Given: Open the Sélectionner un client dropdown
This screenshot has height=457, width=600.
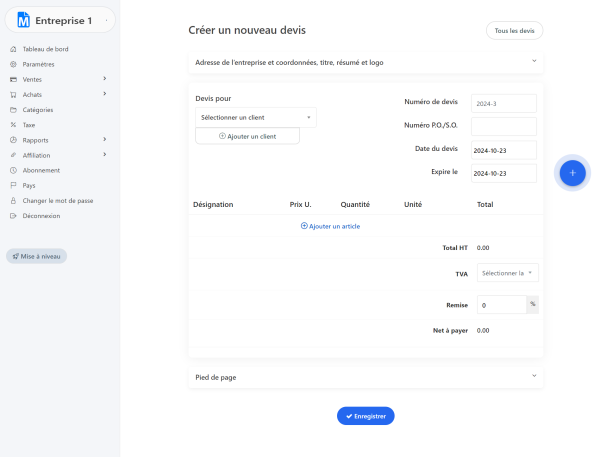Looking at the screenshot, I should (x=256, y=117).
